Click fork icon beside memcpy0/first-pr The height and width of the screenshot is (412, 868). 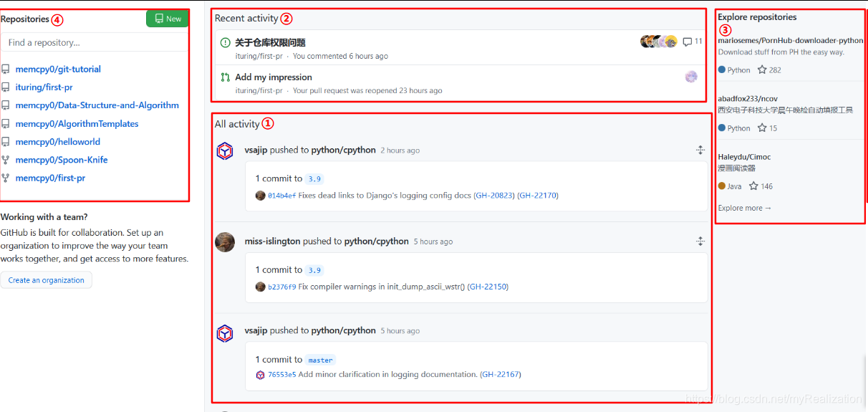6,178
